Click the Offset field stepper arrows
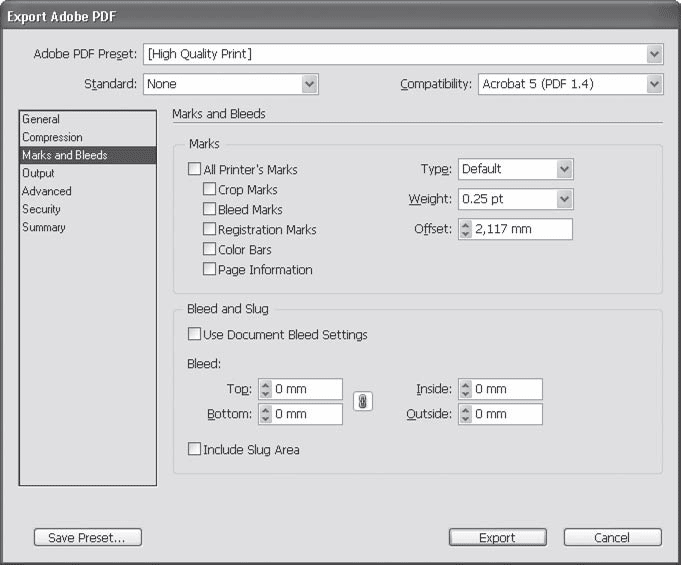681x565 pixels. pyautogui.click(x=465, y=230)
